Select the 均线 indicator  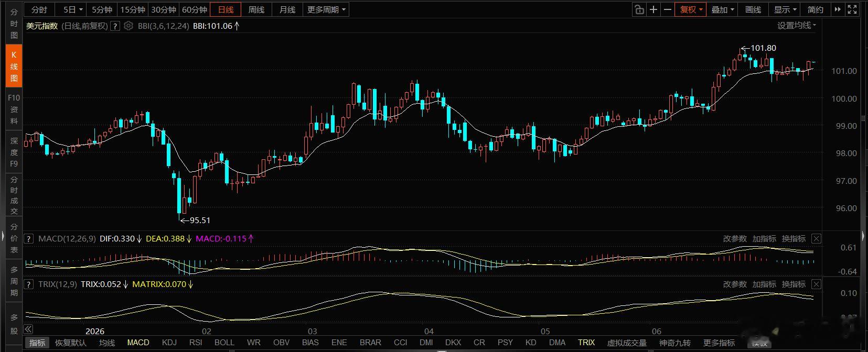pos(107,343)
